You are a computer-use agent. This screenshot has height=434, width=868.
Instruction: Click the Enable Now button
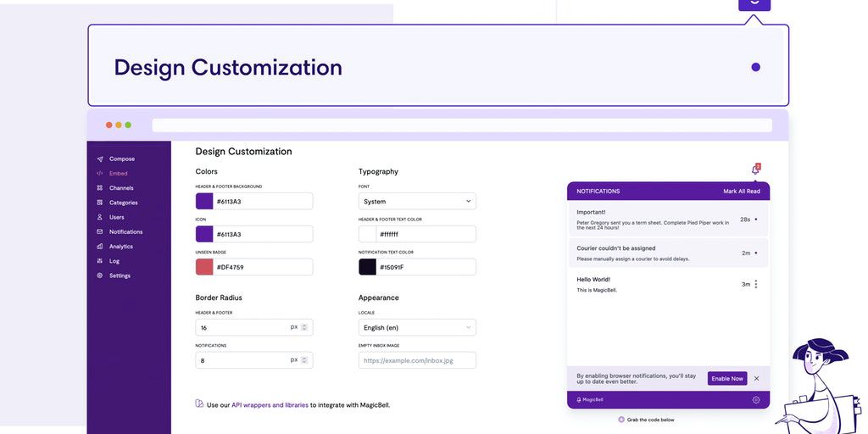pyautogui.click(x=726, y=378)
